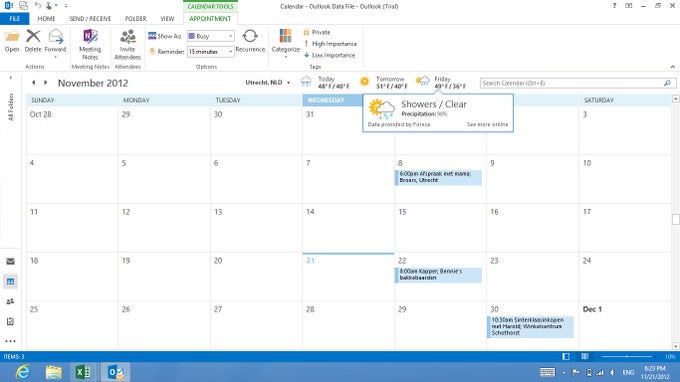Switch to Excel in taskbar
This screenshot has width=680, height=382.
click(x=83, y=372)
